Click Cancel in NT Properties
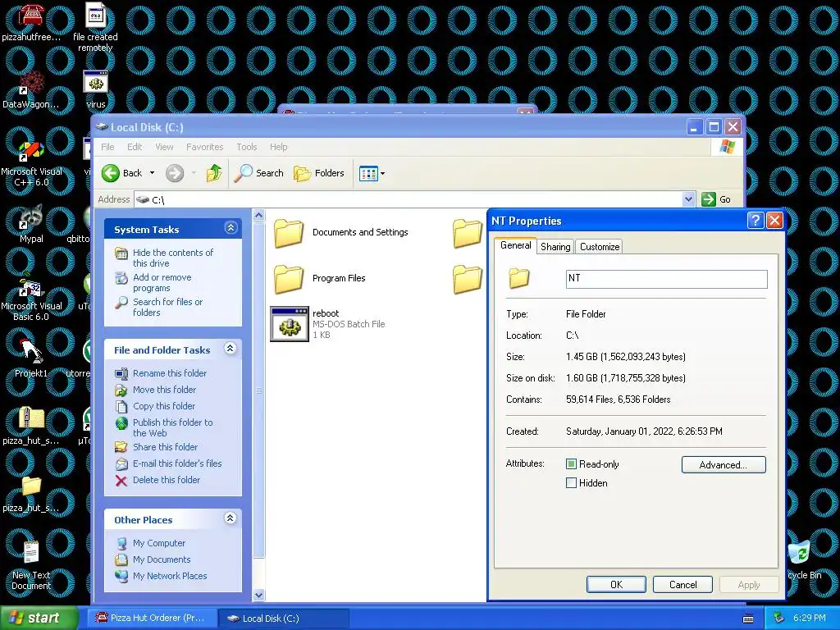This screenshot has width=840, height=630. (x=682, y=584)
